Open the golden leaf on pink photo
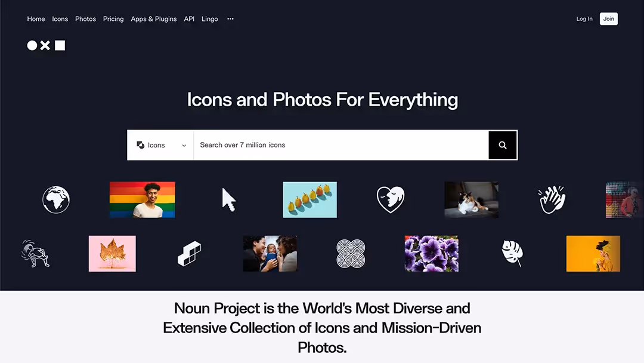This screenshot has height=363, width=644. (x=112, y=254)
